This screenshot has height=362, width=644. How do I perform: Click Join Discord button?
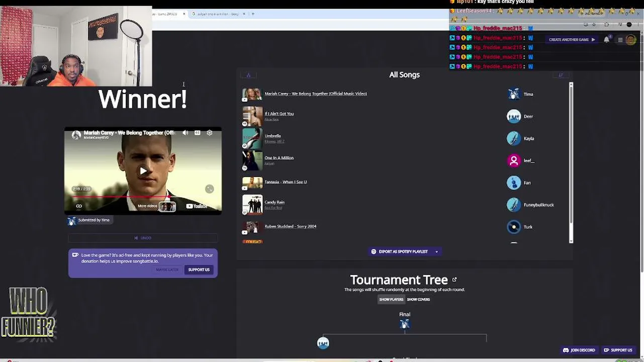click(579, 350)
